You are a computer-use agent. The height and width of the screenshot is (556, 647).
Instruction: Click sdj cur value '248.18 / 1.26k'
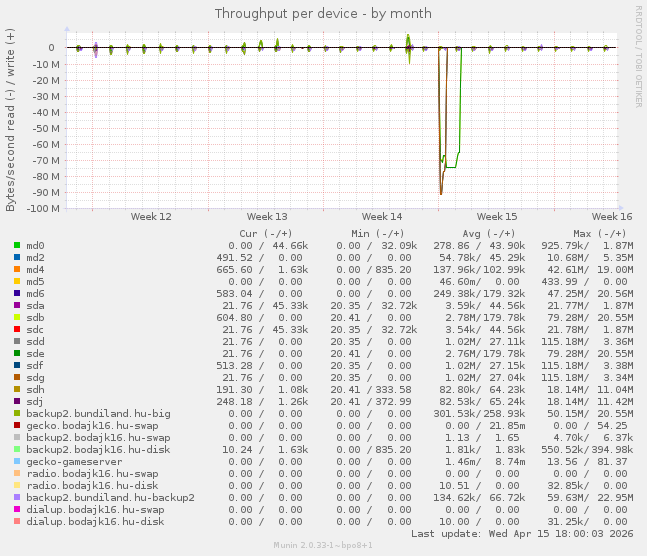coord(262,401)
